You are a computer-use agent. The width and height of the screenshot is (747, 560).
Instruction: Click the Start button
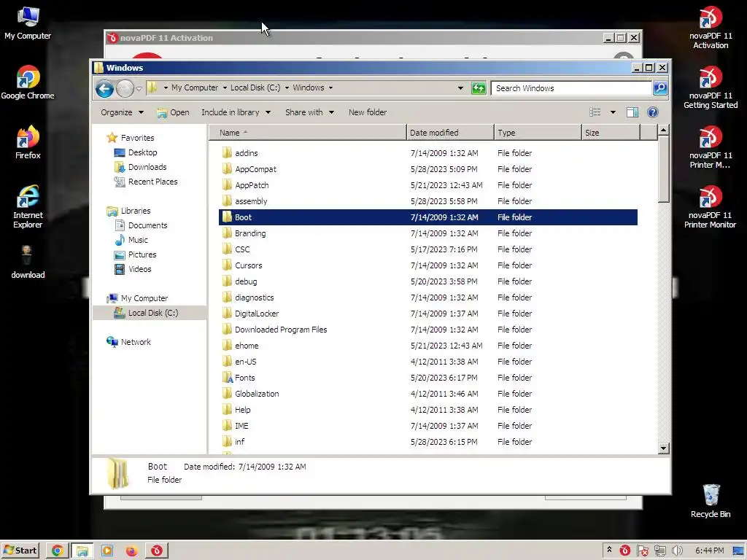point(20,551)
